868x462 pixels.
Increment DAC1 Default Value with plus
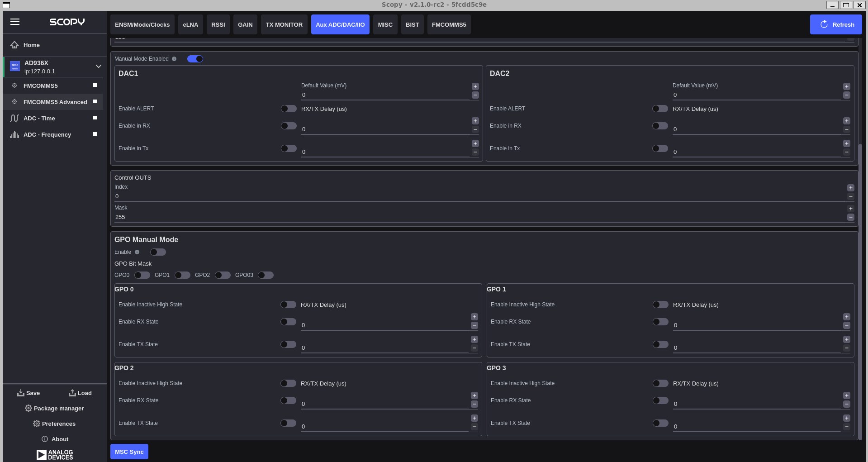475,86
